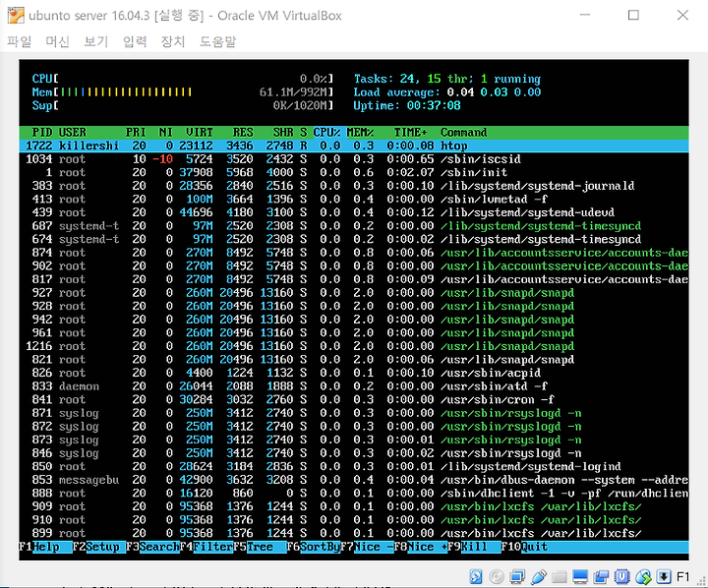
Task: Click the Uptime 00:37:08 value
Action: pyautogui.click(x=434, y=105)
